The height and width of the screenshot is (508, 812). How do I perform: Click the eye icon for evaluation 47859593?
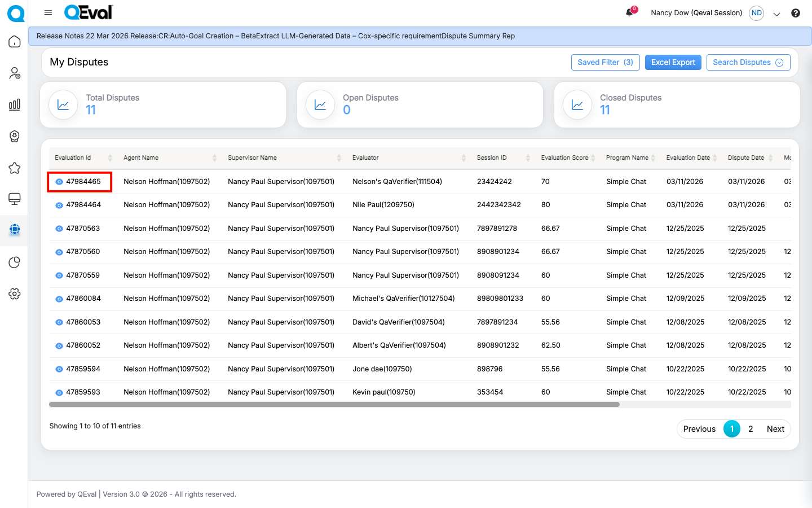point(59,392)
